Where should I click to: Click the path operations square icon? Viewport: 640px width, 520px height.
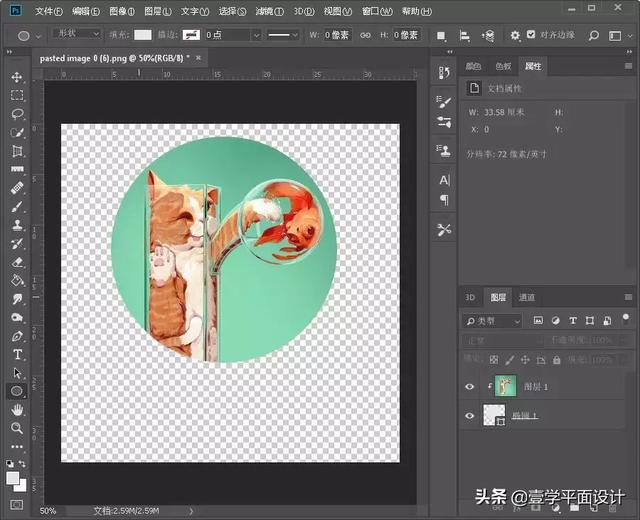pyautogui.click(x=441, y=36)
